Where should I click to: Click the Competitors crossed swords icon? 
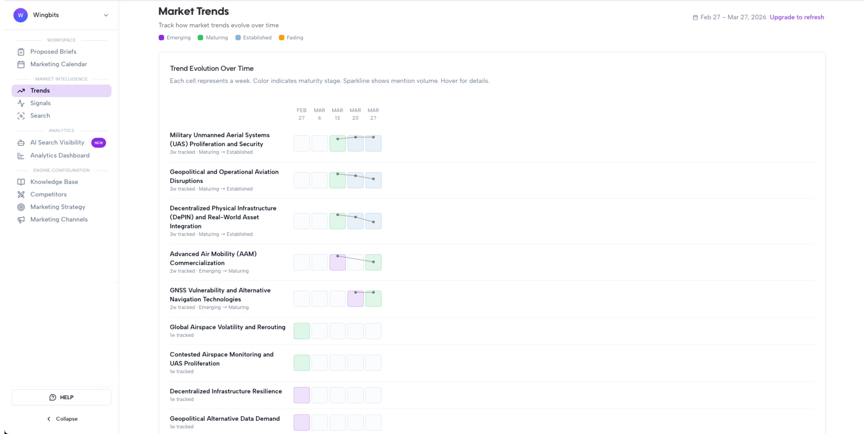click(21, 194)
